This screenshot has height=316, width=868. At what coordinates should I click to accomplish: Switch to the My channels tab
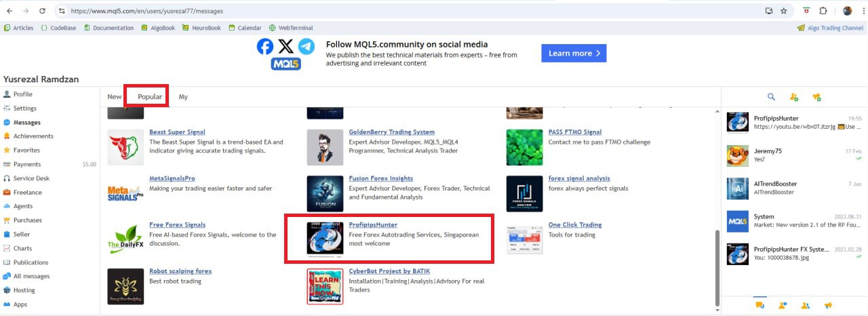click(183, 97)
